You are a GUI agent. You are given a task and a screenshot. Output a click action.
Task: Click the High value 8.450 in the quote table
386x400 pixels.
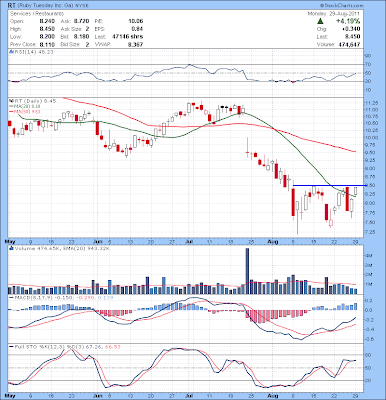[x=48, y=29]
